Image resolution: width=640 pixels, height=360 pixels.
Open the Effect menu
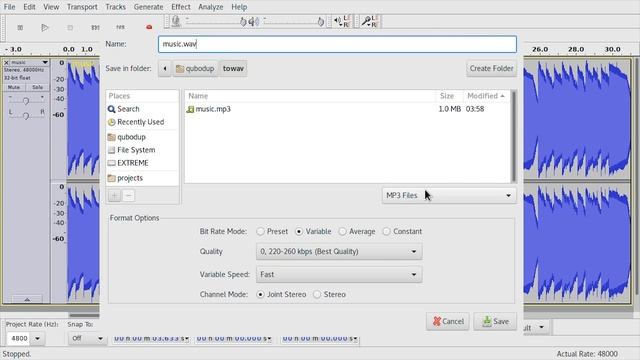(x=181, y=7)
